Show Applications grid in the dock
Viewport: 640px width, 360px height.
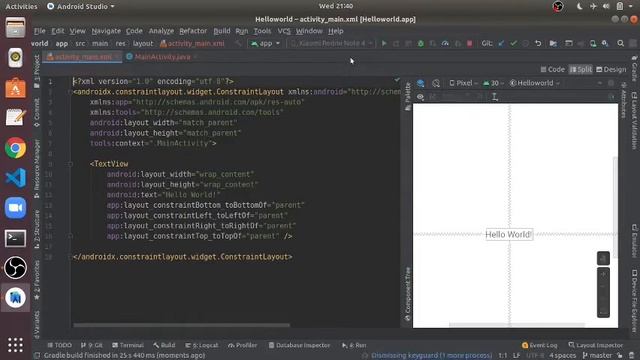pyautogui.click(x=16, y=345)
